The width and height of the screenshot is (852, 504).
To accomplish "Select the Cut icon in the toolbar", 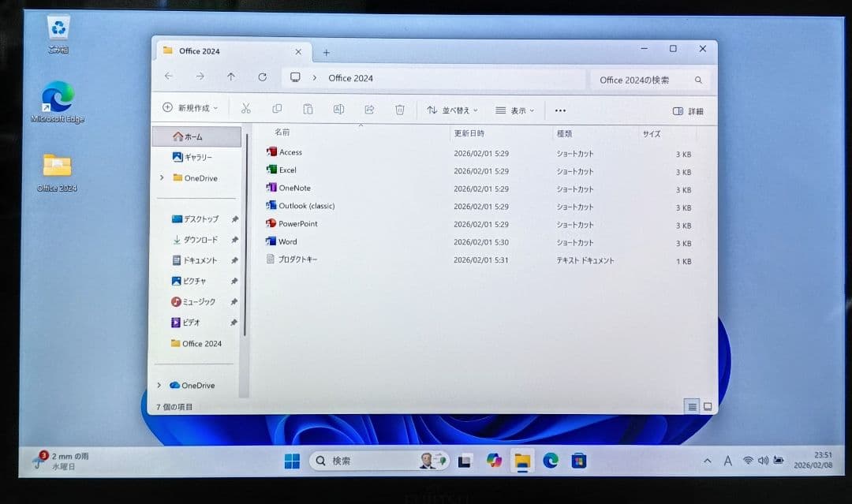I will click(245, 109).
